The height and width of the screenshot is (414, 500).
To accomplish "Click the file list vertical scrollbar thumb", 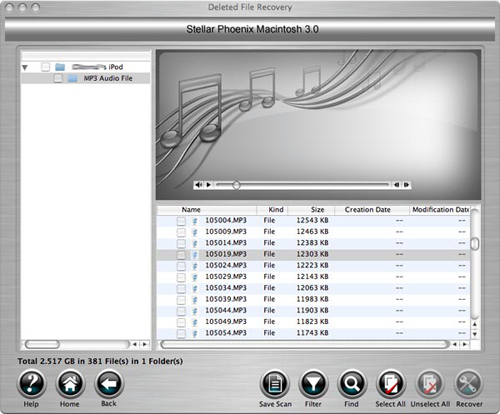I will pyautogui.click(x=475, y=243).
